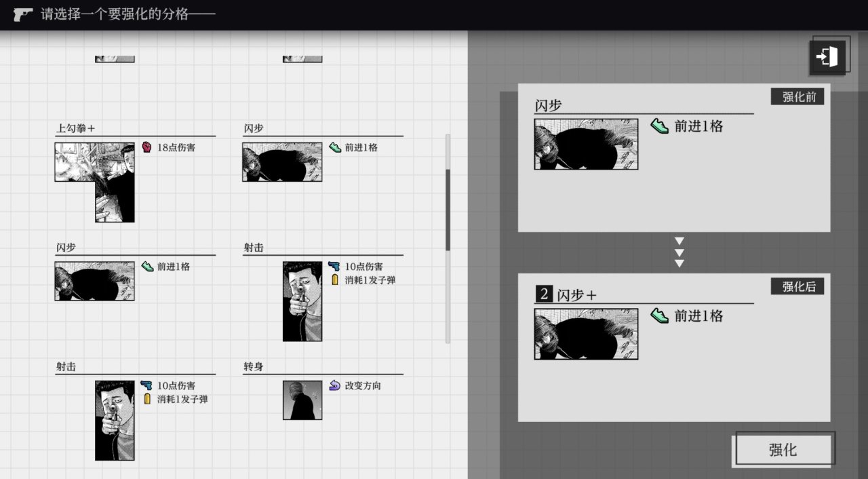Image resolution: width=868 pixels, height=479 pixels.
Task: Click the 闪步+ title in upgraded panel
Action: [577, 295]
